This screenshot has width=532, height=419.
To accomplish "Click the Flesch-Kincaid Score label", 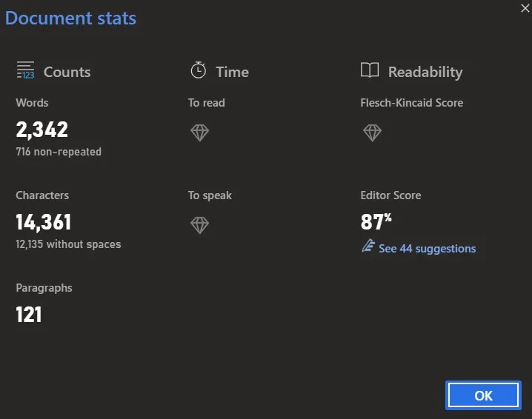I will point(411,103).
